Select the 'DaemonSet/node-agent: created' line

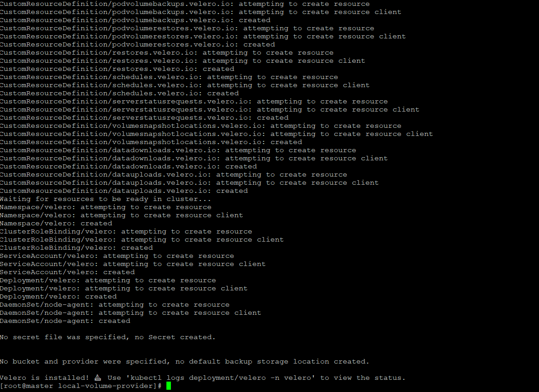pos(65,321)
